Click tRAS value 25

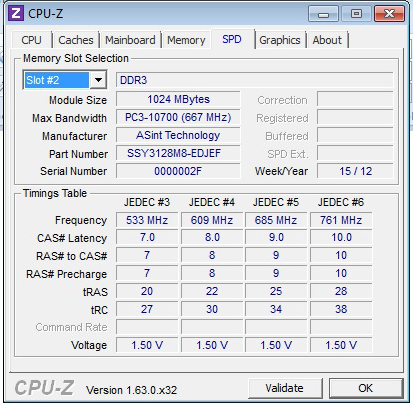point(276,291)
